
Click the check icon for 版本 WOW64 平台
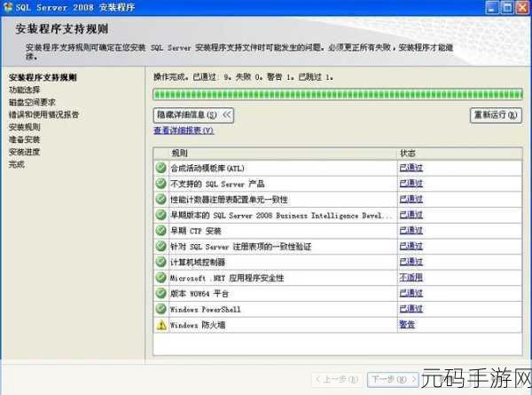pyautogui.click(x=160, y=293)
